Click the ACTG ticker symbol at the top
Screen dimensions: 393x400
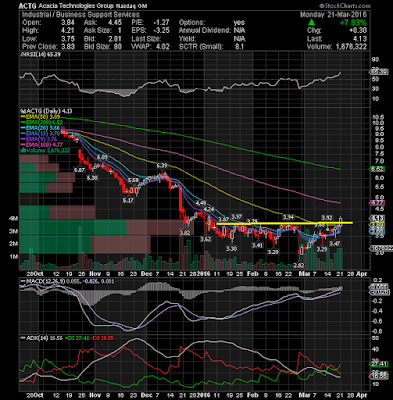click(28, 6)
